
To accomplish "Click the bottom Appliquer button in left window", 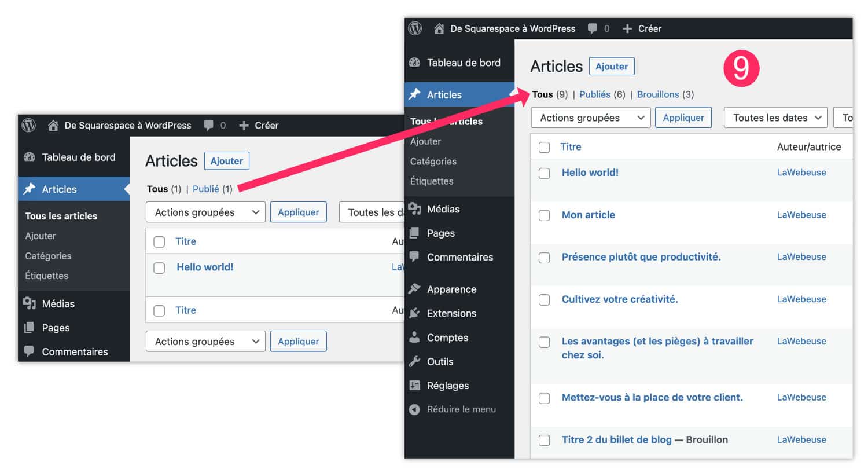I will point(299,342).
